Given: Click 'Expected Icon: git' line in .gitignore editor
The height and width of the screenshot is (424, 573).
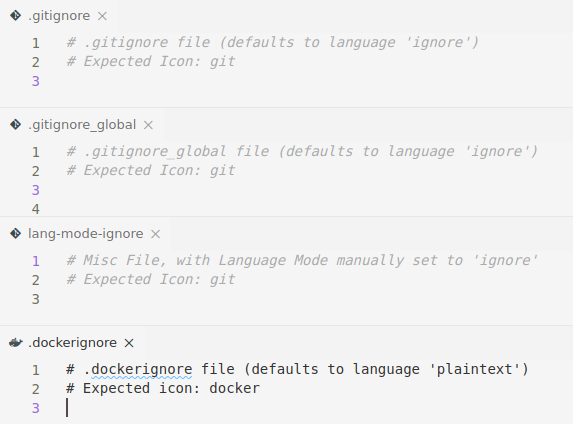Looking at the screenshot, I should pyautogui.click(x=151, y=61).
